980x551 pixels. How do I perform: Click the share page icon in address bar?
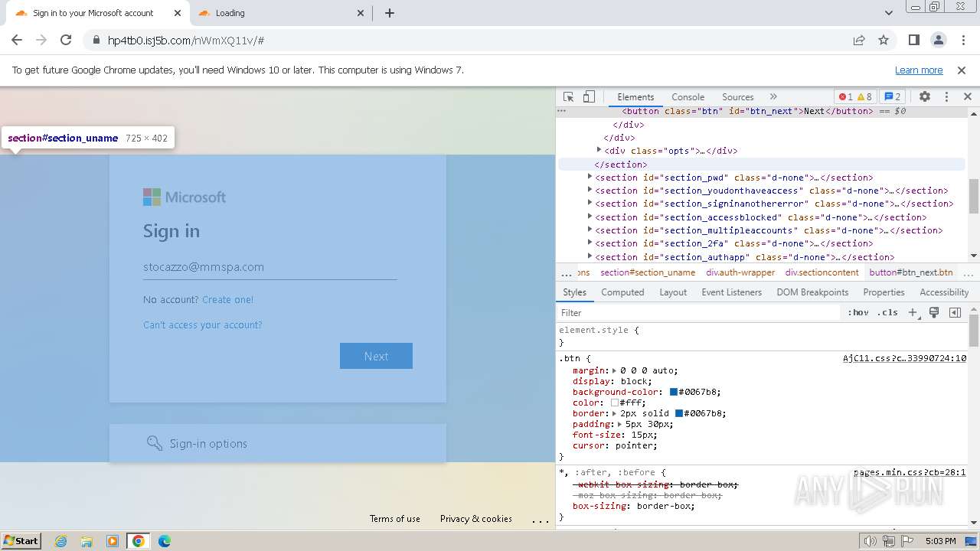(x=859, y=40)
